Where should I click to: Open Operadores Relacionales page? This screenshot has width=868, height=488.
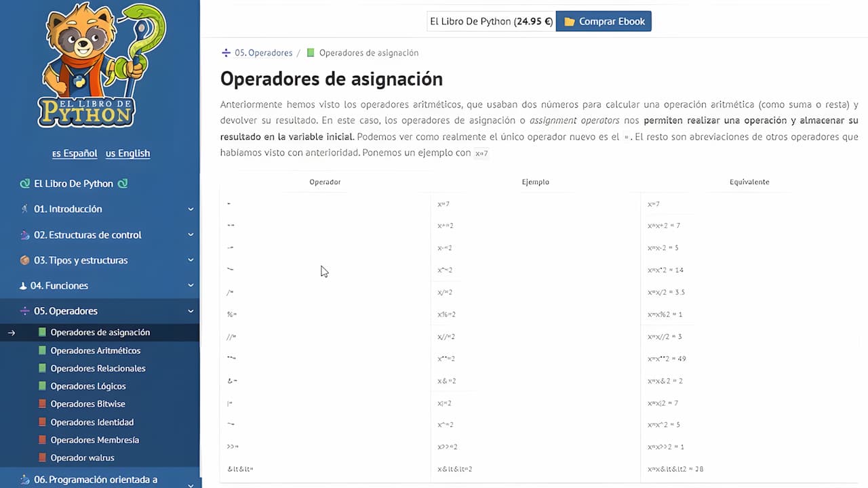(98, 368)
